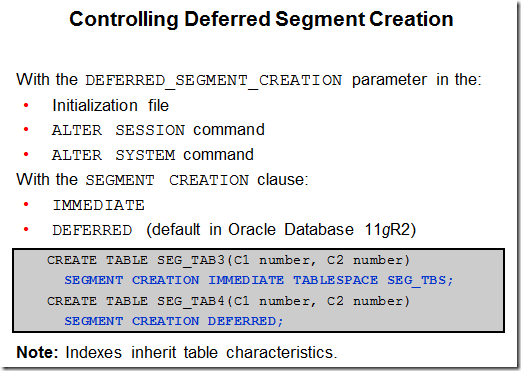
Task: Click the 'Initialization file' bullet text
Action: [x=111, y=106]
